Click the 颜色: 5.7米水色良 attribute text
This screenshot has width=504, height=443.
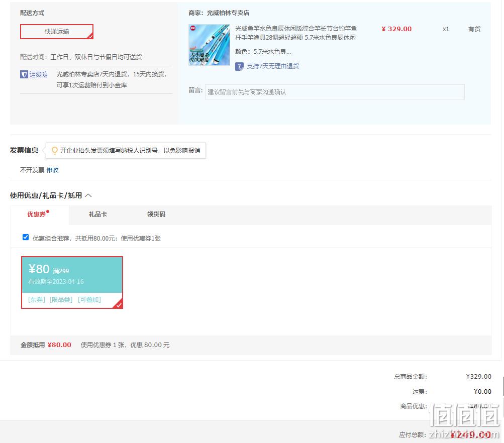coord(263,51)
